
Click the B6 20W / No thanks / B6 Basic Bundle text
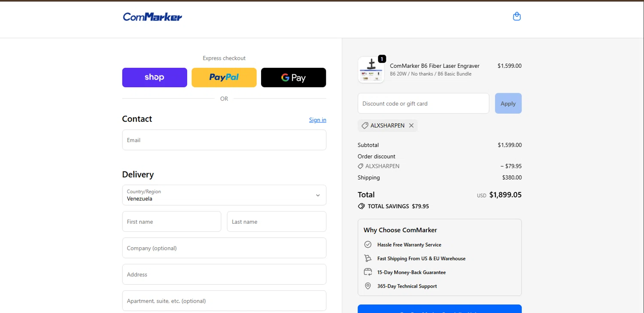click(431, 74)
